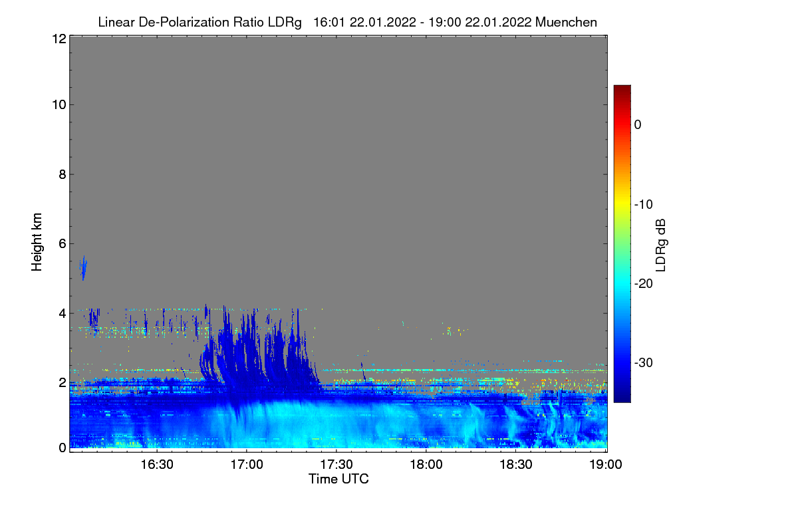Click the height tick label '10'
Viewport: 798px width, 532px height.
[x=58, y=105]
